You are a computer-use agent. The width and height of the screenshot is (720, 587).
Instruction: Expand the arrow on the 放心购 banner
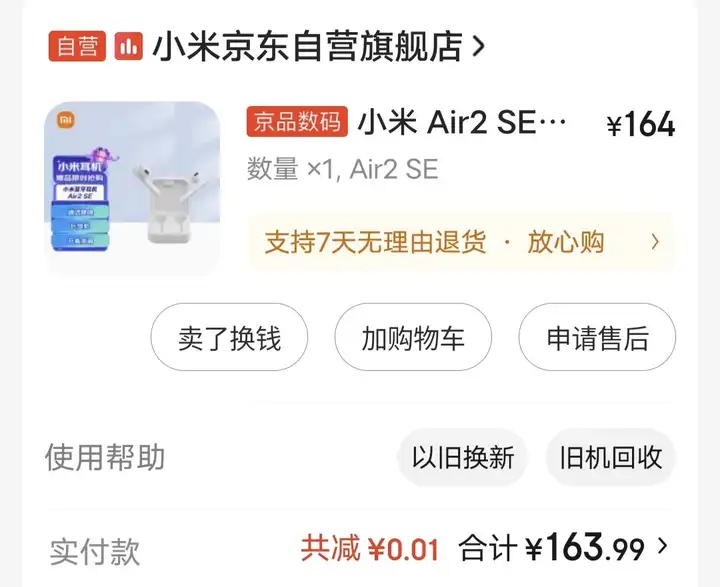655,242
